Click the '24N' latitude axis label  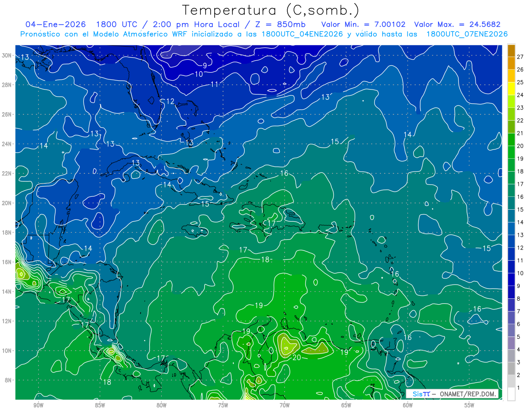pos(6,144)
